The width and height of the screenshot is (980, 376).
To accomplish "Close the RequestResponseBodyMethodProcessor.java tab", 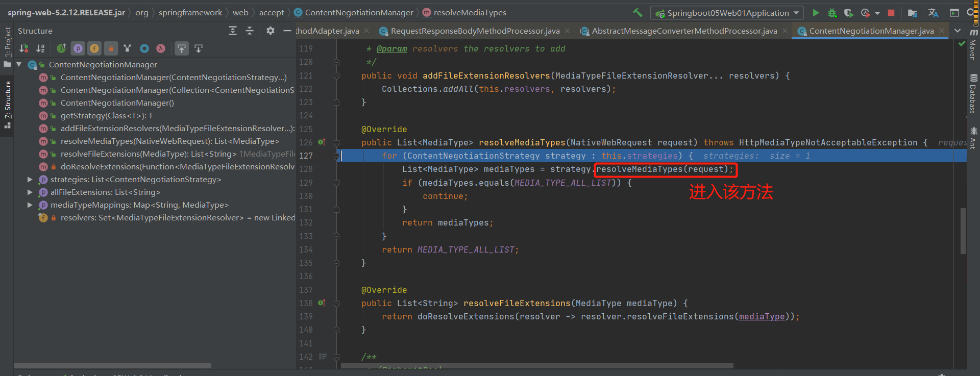I will coord(567,31).
